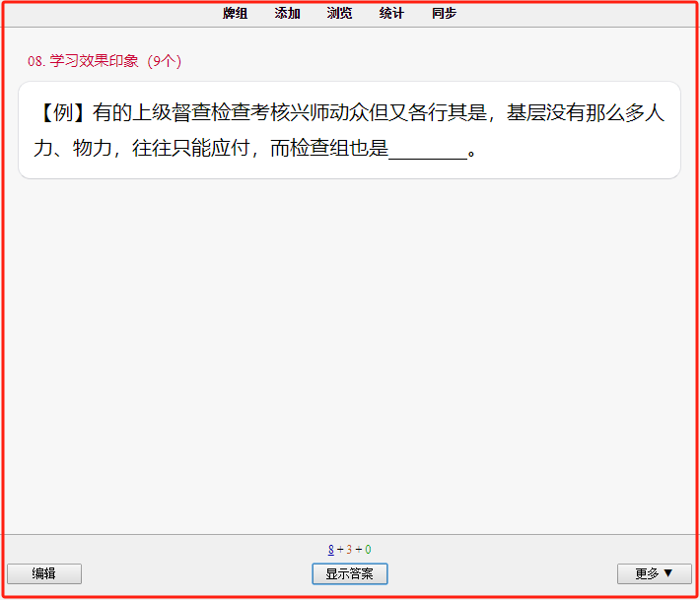Show 统计 statistics

click(x=391, y=14)
